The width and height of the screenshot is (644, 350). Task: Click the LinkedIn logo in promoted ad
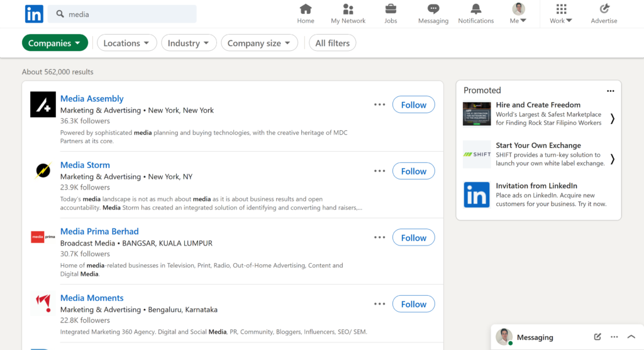point(477,195)
